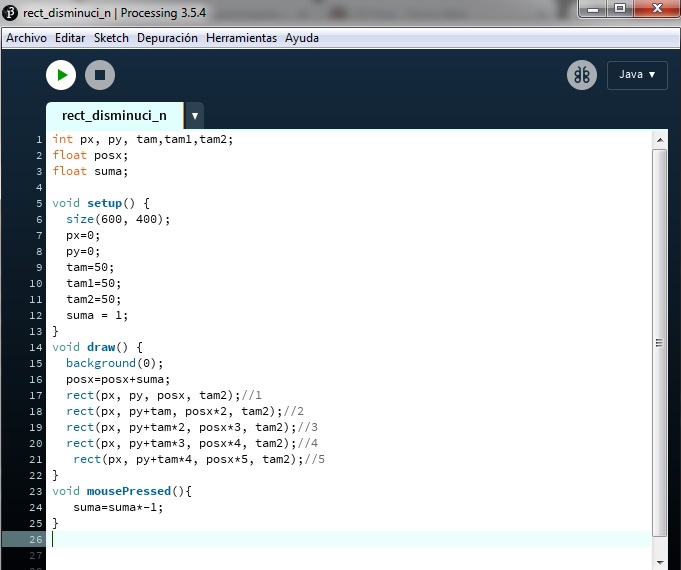
Task: Select the rect_disminuci_n tab
Action: click(x=114, y=115)
